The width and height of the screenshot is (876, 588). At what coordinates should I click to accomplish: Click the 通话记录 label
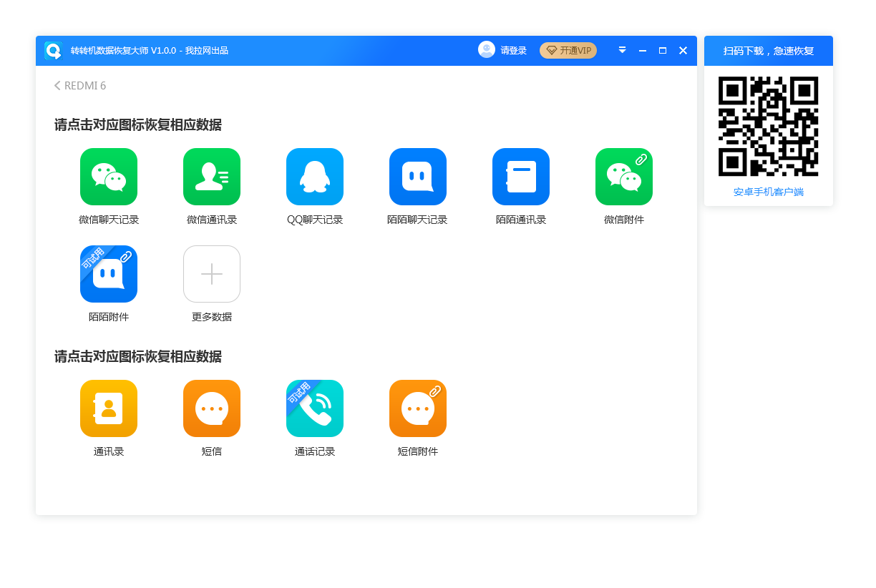tap(315, 451)
